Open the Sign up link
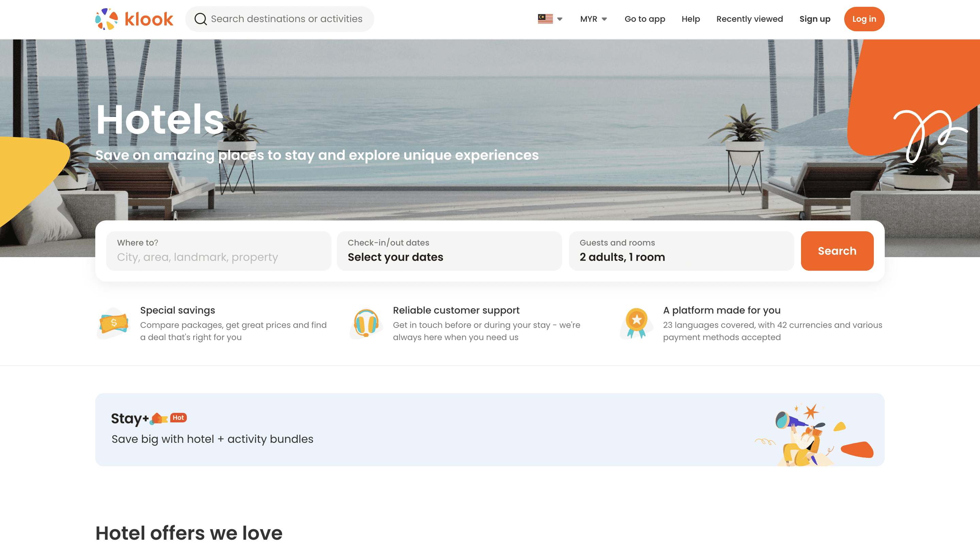980x553 pixels. (x=815, y=19)
